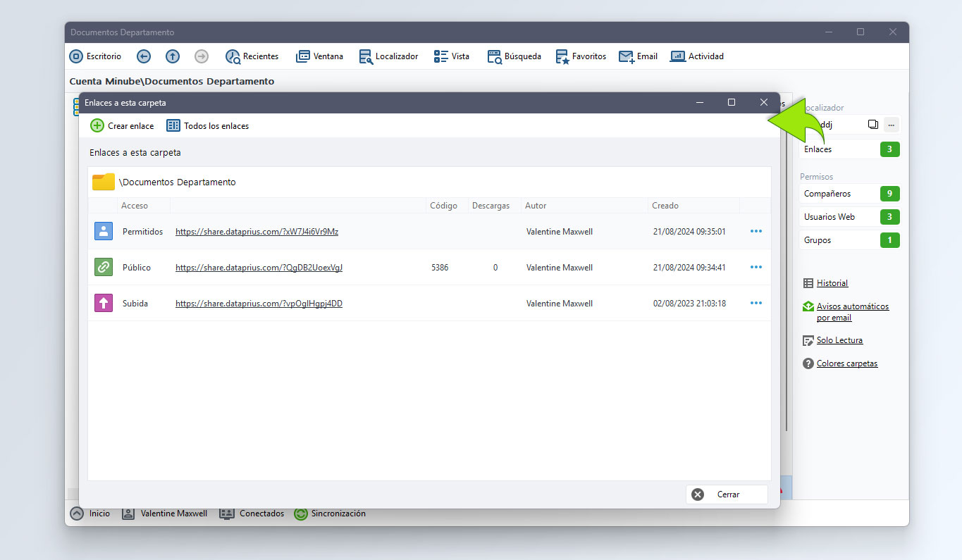Open options menu for the Subida link
The width and height of the screenshot is (962, 560).
point(756,303)
